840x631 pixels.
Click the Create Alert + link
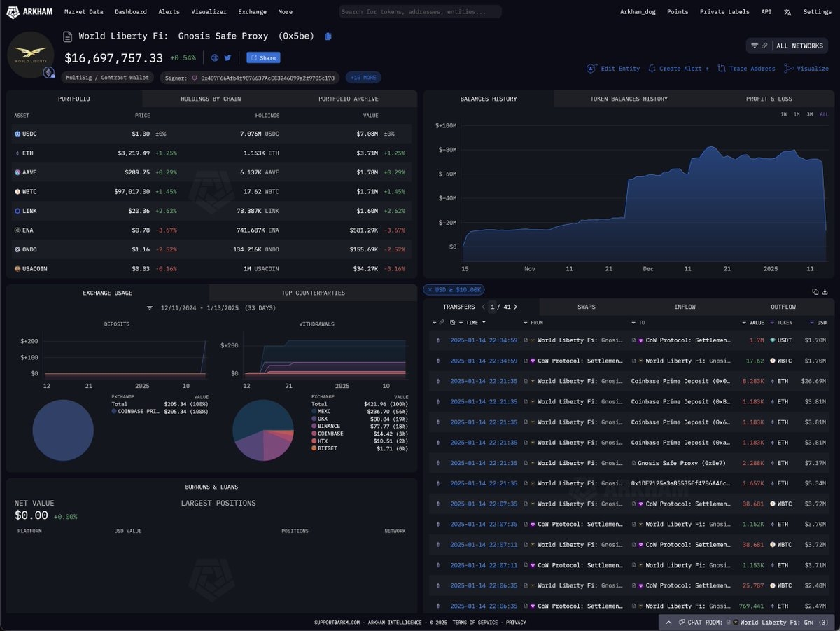coord(678,69)
